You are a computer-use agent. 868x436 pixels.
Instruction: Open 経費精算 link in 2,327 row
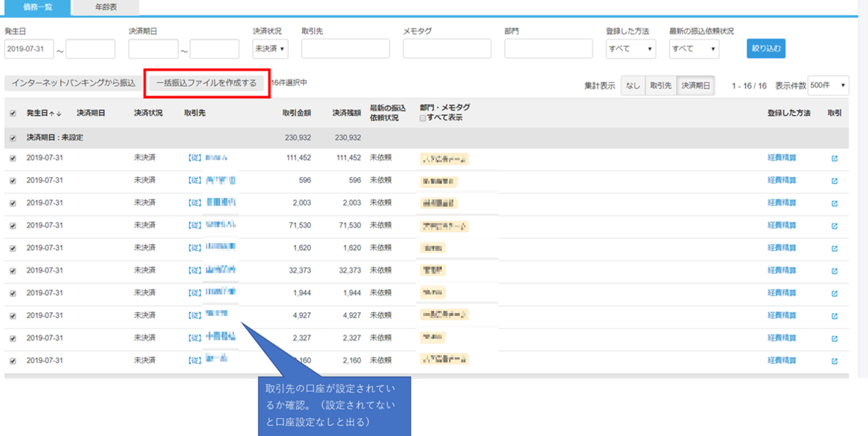(x=781, y=338)
